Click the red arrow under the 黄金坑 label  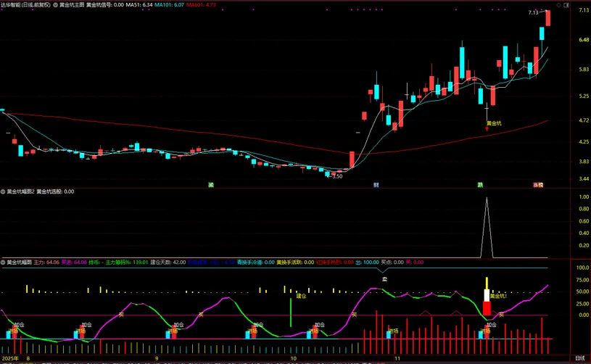pos(487,128)
